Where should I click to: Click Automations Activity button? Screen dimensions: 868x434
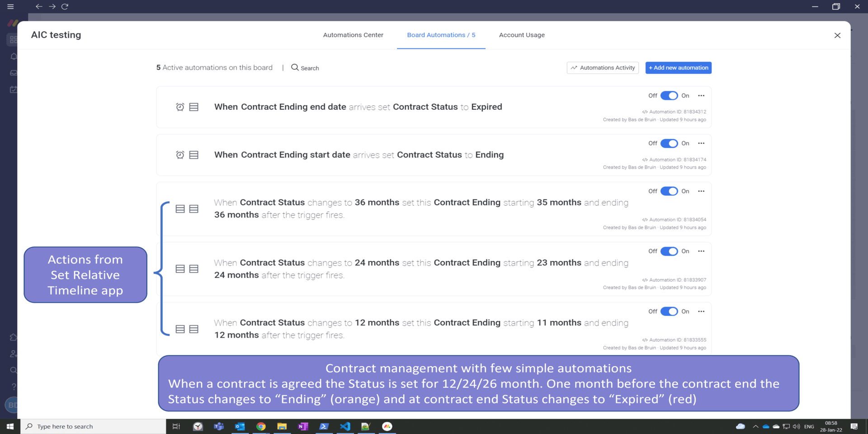coord(603,68)
